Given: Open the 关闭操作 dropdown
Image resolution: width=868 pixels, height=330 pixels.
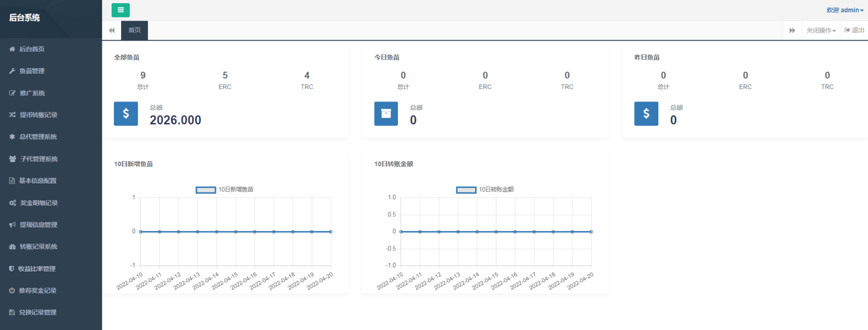Looking at the screenshot, I should point(821,31).
